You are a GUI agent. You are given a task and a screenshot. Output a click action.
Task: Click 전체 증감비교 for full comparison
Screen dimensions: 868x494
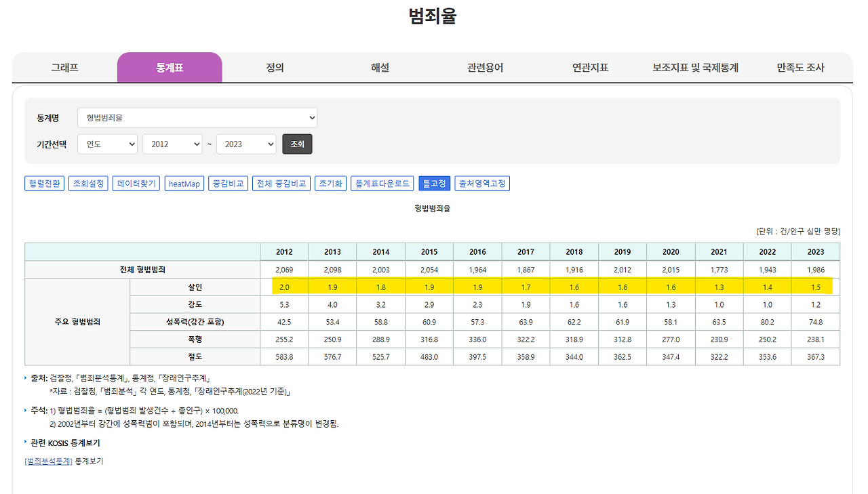281,183
